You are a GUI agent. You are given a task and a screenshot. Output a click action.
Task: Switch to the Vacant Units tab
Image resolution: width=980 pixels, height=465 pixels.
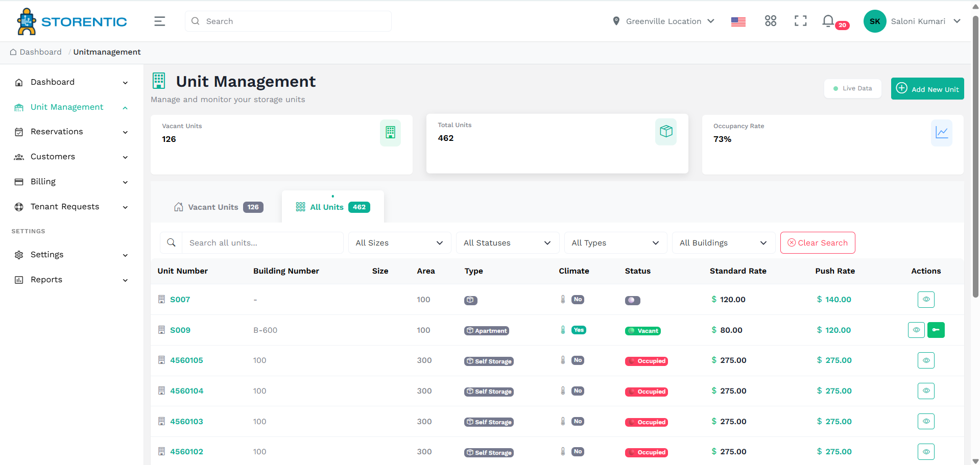[x=218, y=207]
